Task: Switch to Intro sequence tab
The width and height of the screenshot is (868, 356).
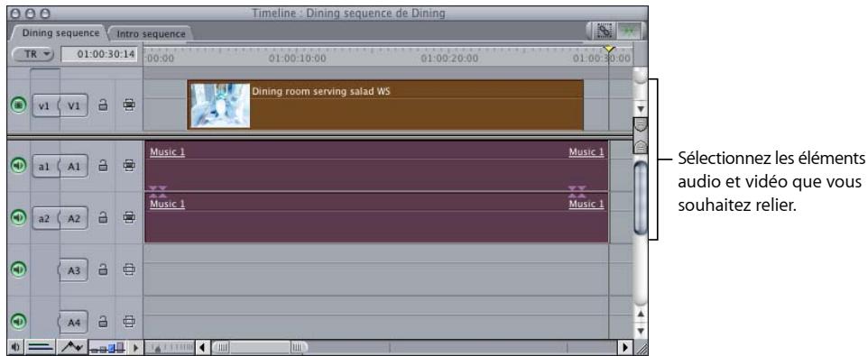Action: point(151,33)
